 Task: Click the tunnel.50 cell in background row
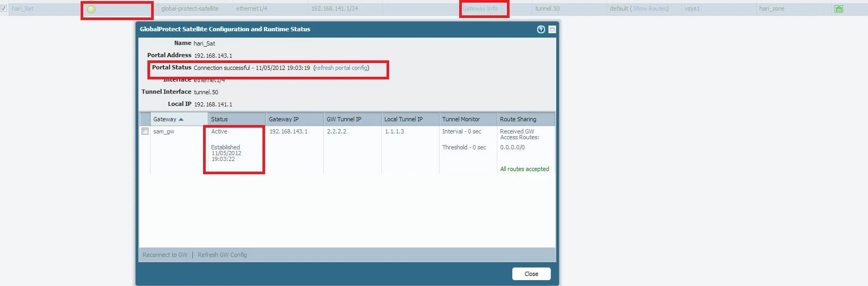[x=547, y=8]
